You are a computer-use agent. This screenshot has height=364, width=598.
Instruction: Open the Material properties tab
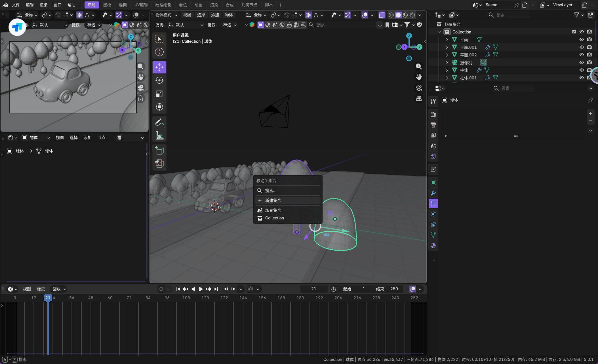tap(433, 246)
